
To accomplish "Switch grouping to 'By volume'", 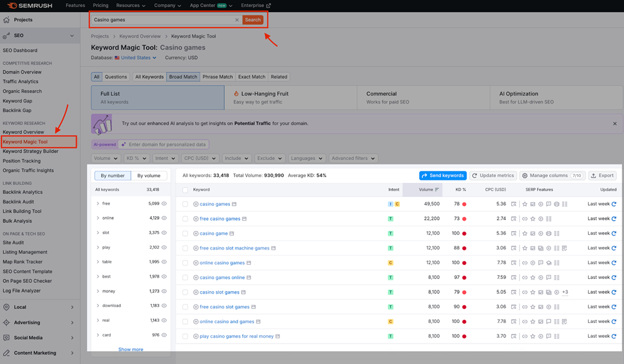I will point(149,175).
